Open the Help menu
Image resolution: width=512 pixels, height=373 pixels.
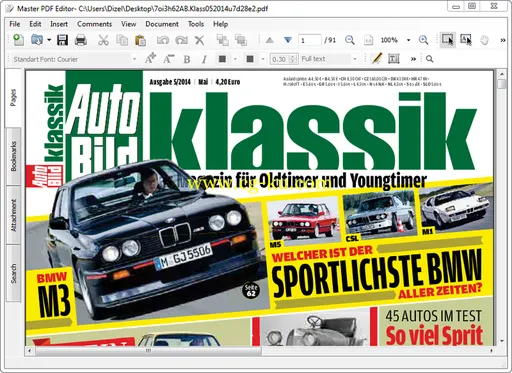(220, 24)
